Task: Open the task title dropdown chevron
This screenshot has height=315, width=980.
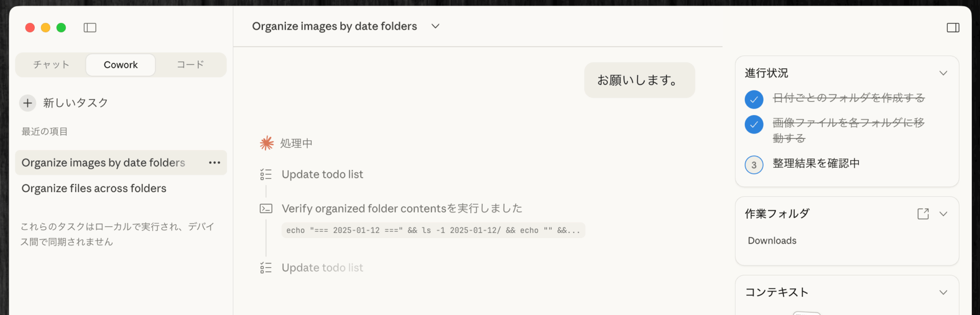Action: pos(435,26)
